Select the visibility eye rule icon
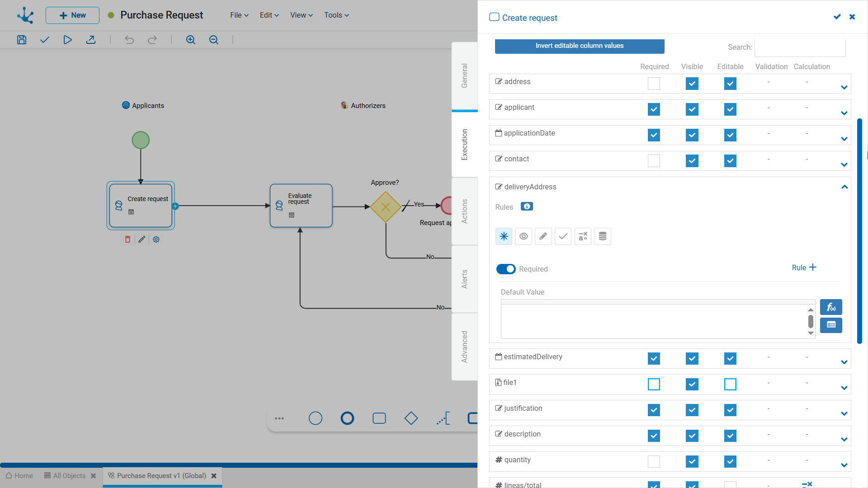 tap(524, 236)
